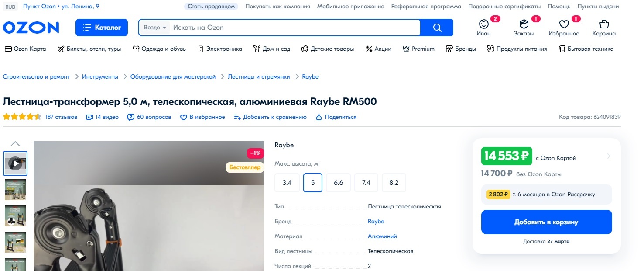This screenshot has width=644, height=271.
Task: Click Добавить в корзину button
Action: (x=547, y=222)
